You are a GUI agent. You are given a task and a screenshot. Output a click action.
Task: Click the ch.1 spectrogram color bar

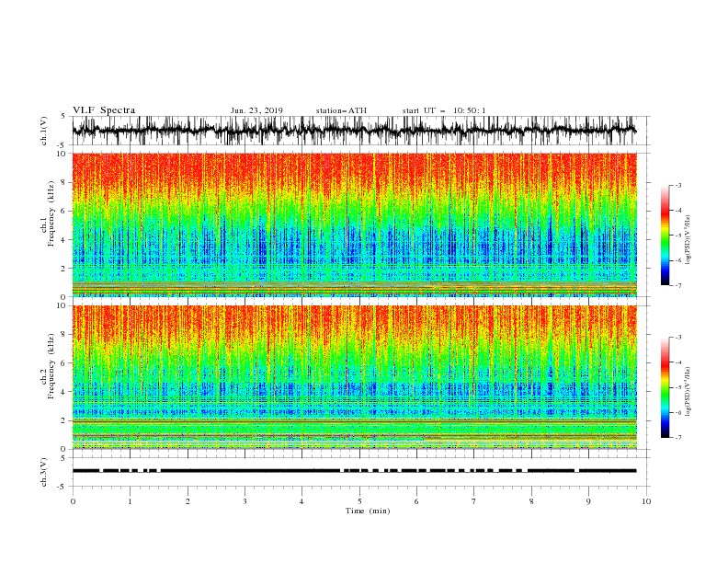click(665, 236)
